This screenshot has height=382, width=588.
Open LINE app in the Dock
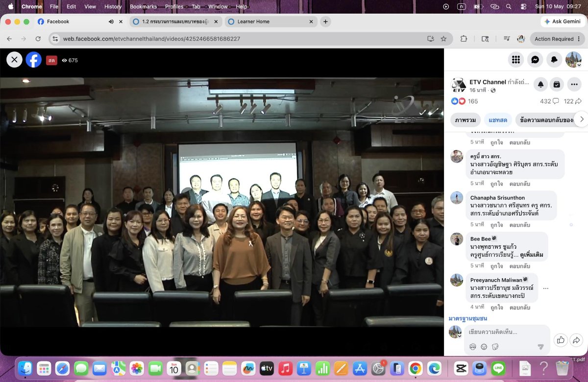point(498,368)
